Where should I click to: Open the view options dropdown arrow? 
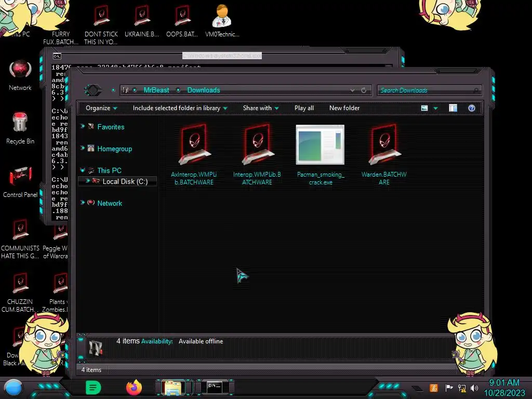coord(436,108)
